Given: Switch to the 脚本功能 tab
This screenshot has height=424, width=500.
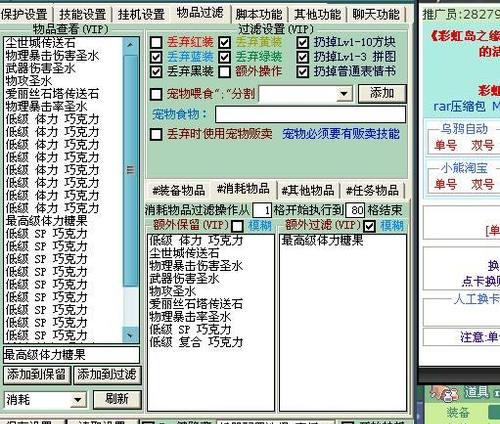Looking at the screenshot, I should click(259, 14).
